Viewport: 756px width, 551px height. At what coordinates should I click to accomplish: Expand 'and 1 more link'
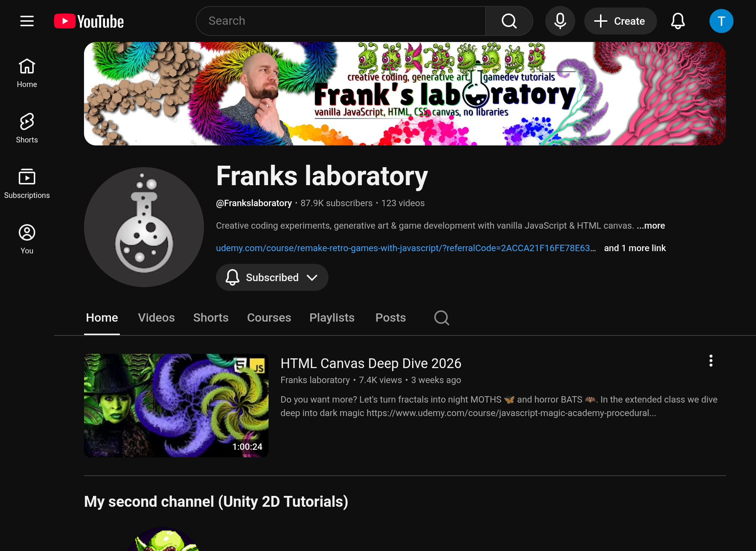[x=635, y=248]
